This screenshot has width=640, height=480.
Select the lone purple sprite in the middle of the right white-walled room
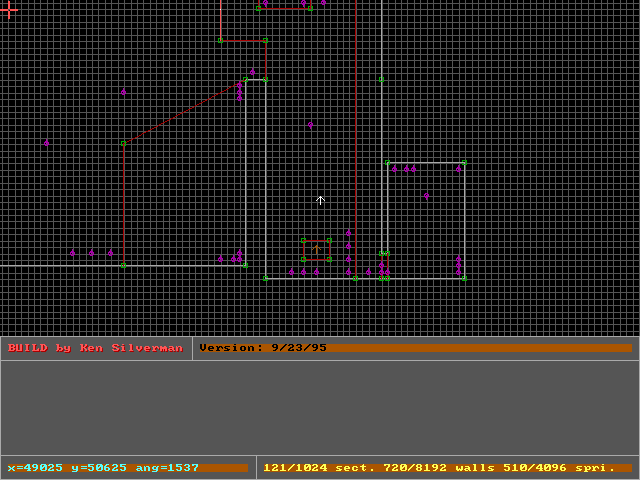coord(426,196)
